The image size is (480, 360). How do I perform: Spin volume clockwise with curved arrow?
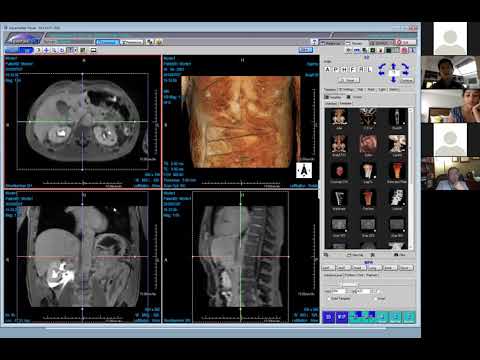point(405,66)
